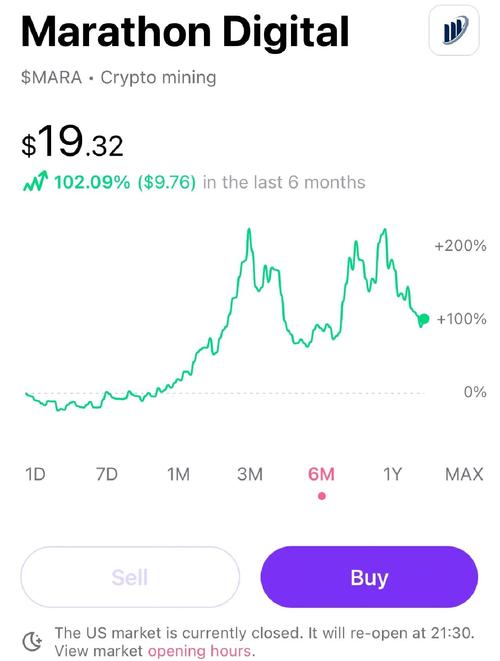Tap the green upward trend arrow icon

click(x=35, y=182)
